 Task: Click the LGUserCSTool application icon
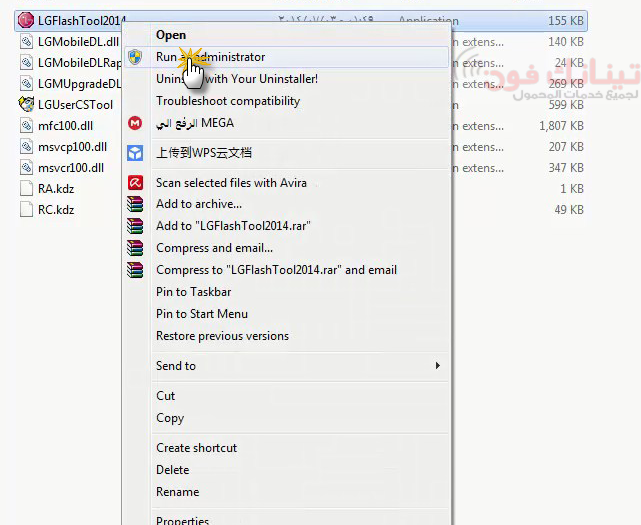(26, 104)
